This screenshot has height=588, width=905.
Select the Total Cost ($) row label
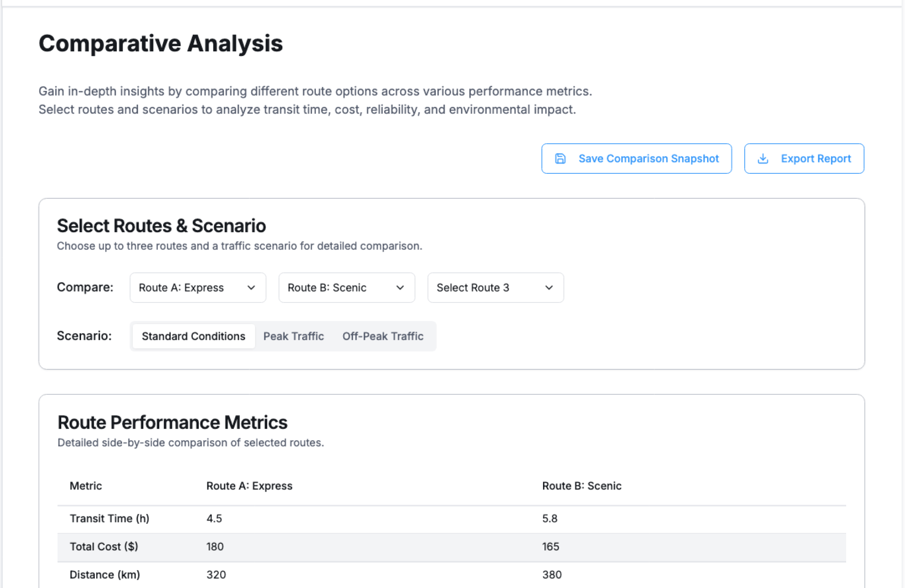[104, 547]
